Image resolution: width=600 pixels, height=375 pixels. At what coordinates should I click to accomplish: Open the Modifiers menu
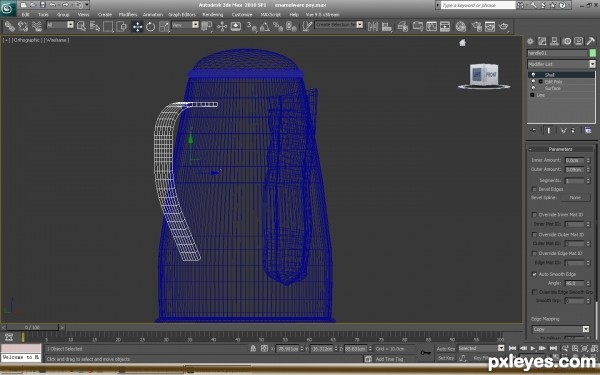click(128, 15)
